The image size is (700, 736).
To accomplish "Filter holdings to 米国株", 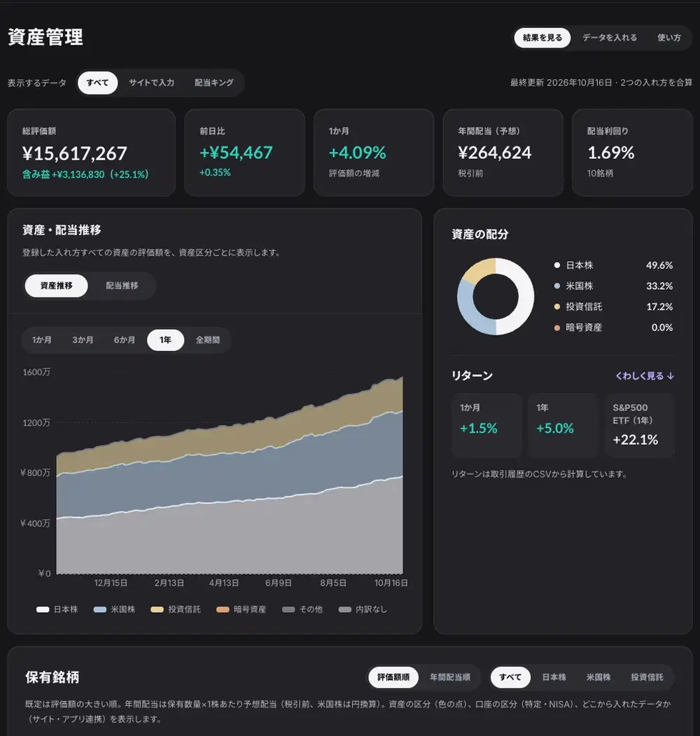I will point(598,677).
